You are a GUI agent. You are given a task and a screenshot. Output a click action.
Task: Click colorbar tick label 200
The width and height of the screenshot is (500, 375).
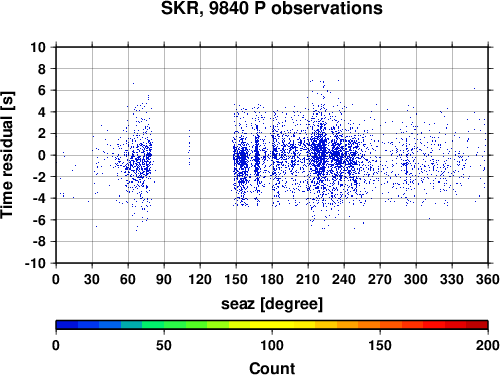(488, 345)
